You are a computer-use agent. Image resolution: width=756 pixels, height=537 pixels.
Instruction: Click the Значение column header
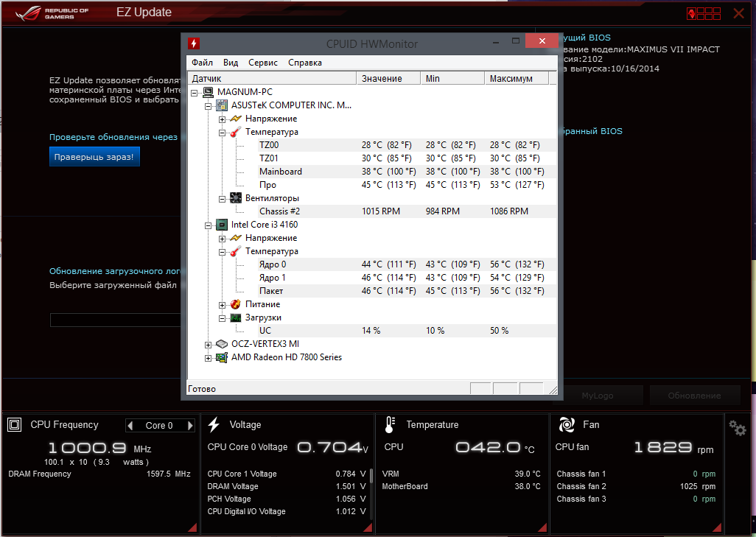pyautogui.click(x=388, y=79)
